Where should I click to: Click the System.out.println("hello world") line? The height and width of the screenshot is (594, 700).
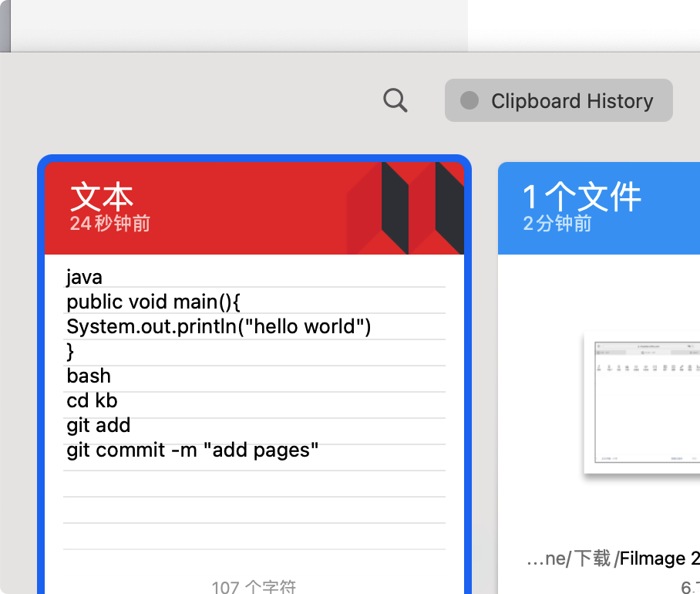click(x=219, y=326)
